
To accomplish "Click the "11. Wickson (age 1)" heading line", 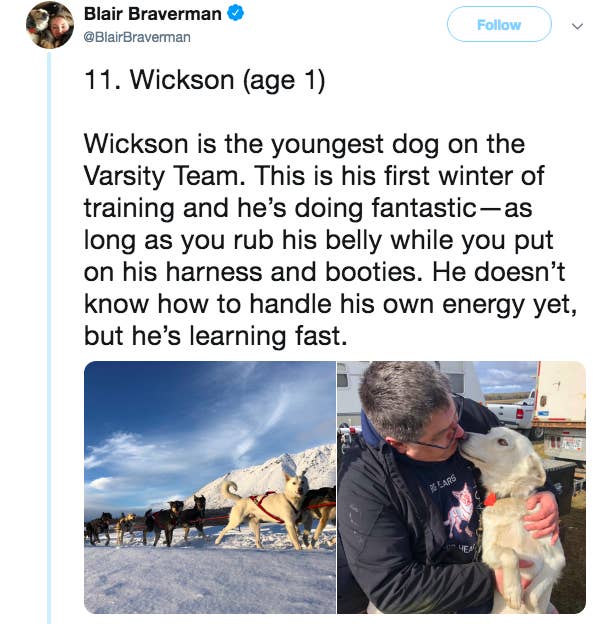I will 205,80.
